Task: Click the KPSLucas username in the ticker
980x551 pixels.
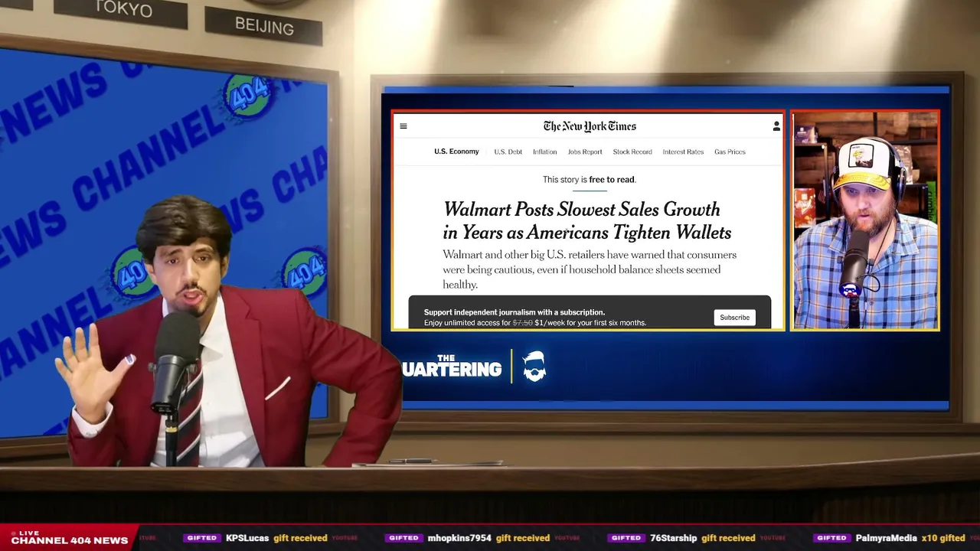Action: (x=247, y=538)
